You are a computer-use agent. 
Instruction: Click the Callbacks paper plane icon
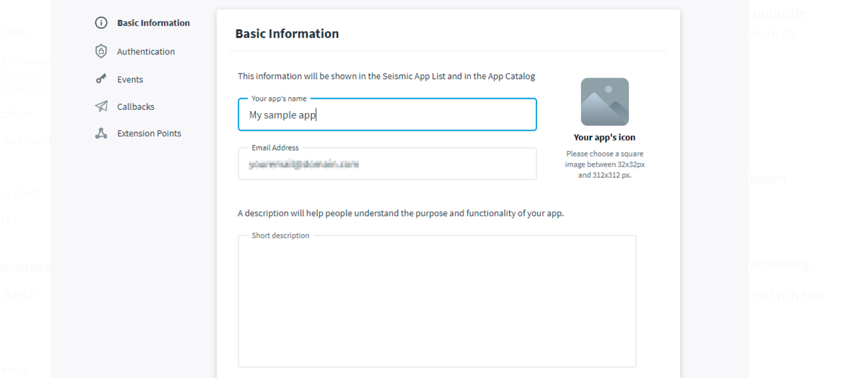tap(101, 106)
